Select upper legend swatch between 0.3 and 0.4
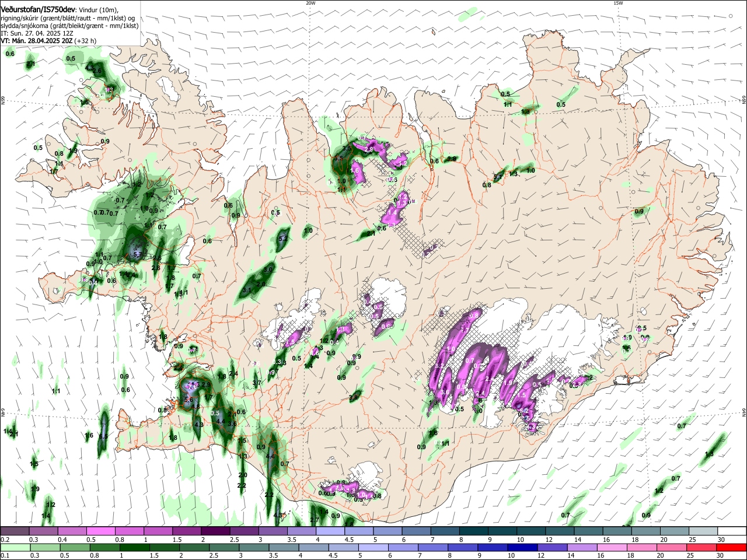The image size is (747, 560). [43, 531]
